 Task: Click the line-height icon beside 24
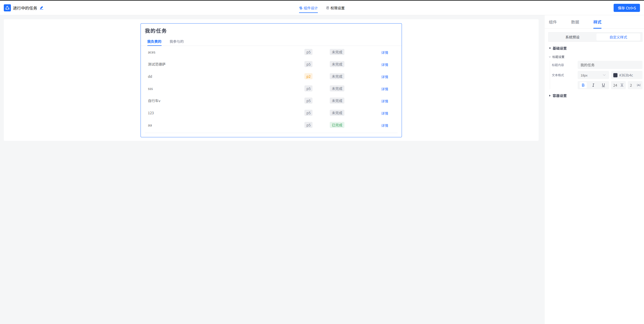622,85
